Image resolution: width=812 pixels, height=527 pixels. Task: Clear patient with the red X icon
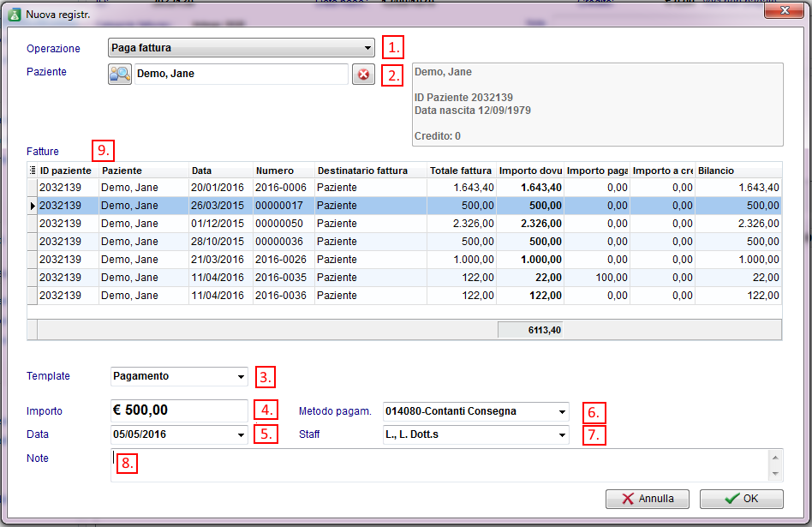(363, 74)
